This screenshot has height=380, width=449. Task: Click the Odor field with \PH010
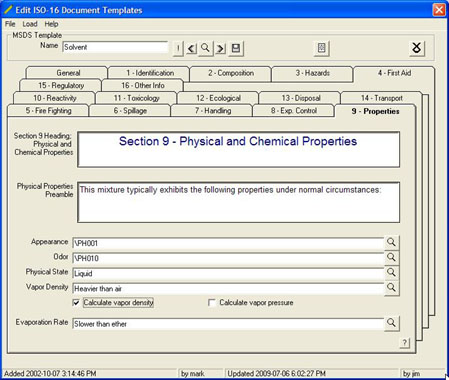point(228,258)
